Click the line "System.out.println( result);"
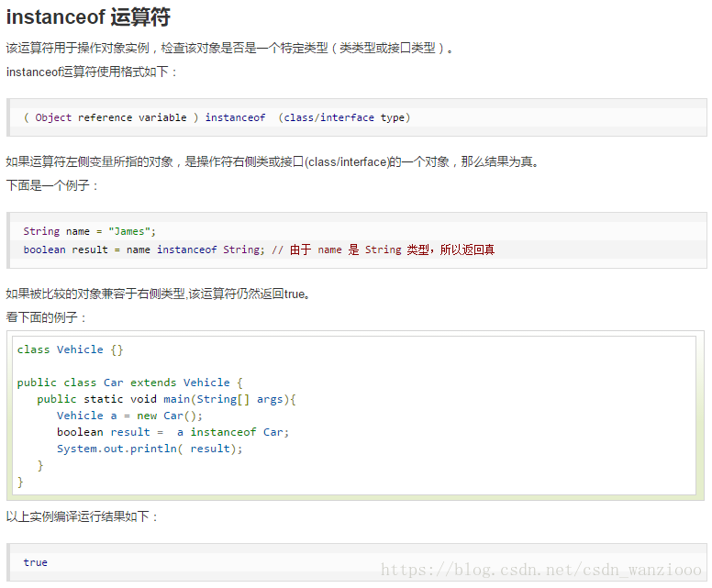The height and width of the screenshot is (588, 712). [x=150, y=449]
